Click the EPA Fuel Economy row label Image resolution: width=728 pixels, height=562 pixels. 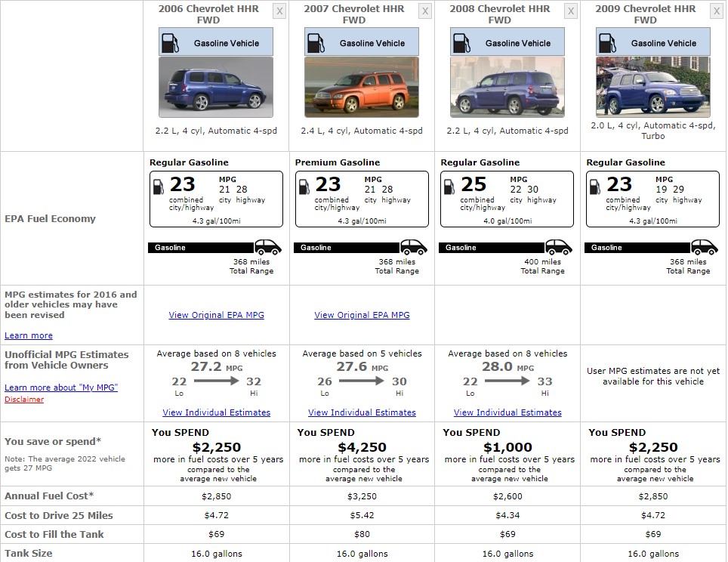(x=50, y=219)
